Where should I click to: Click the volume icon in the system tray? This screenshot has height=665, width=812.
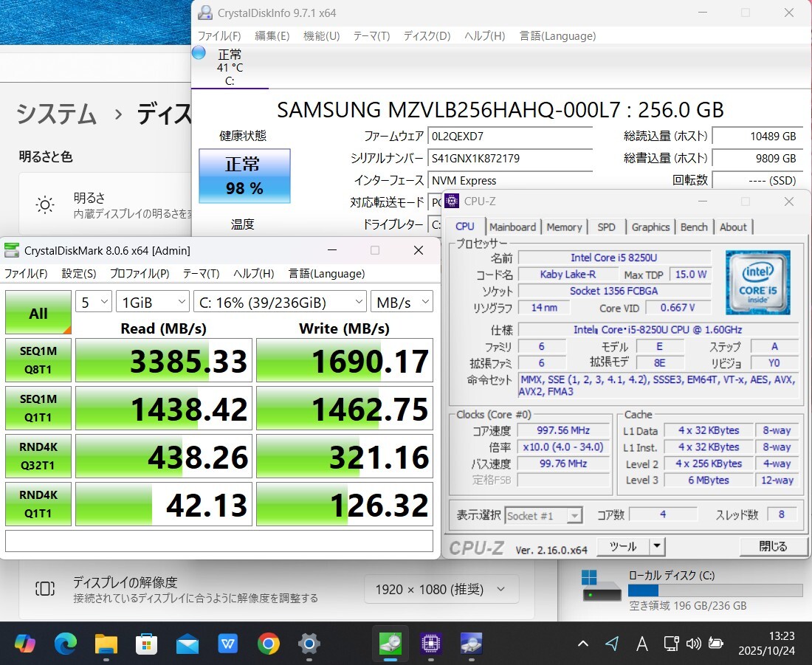(693, 644)
